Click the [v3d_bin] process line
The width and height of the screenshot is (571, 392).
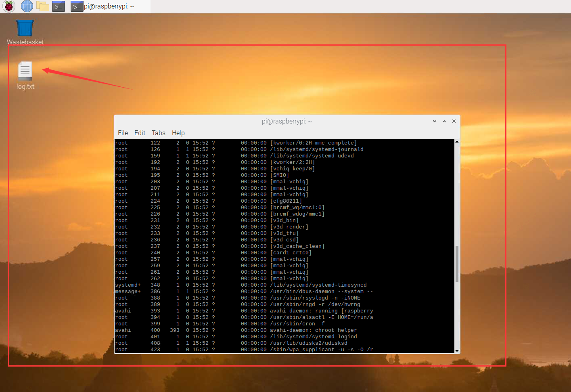pyautogui.click(x=207, y=220)
